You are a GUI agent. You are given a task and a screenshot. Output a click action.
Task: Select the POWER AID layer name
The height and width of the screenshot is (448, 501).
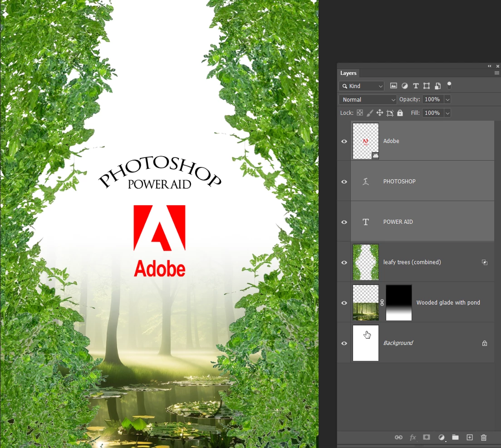[398, 222]
